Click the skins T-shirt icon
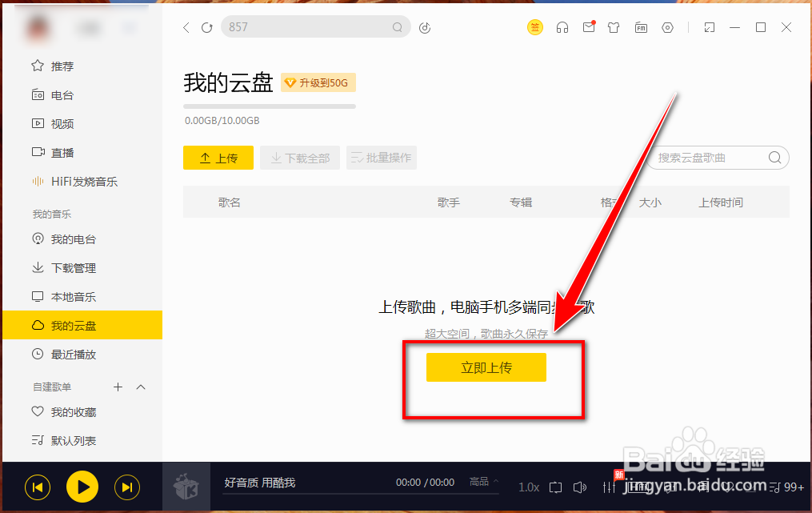The image size is (812, 513). point(614,27)
